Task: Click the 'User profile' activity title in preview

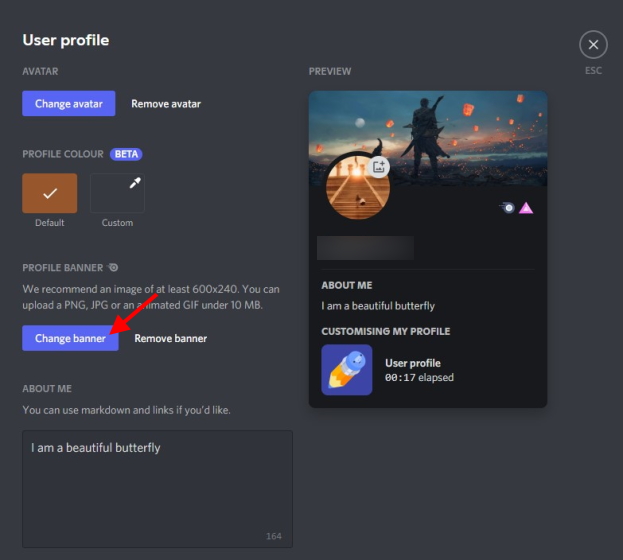Action: click(x=413, y=363)
